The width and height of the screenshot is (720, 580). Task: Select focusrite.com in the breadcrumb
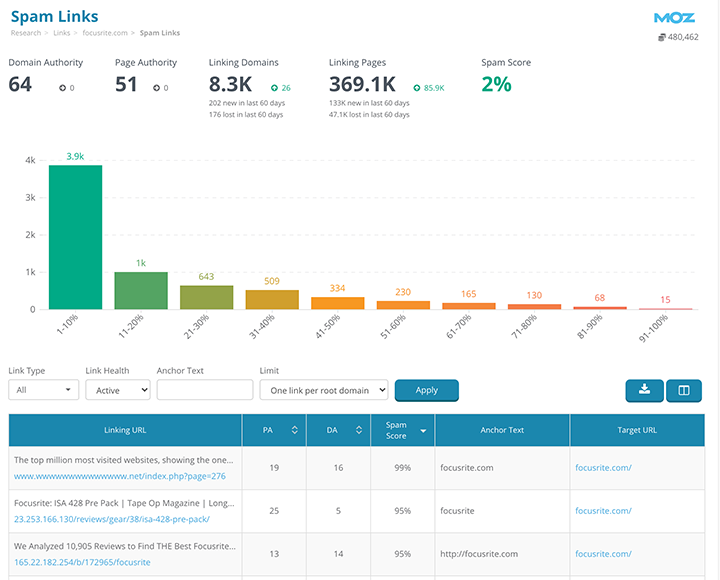pos(104,33)
